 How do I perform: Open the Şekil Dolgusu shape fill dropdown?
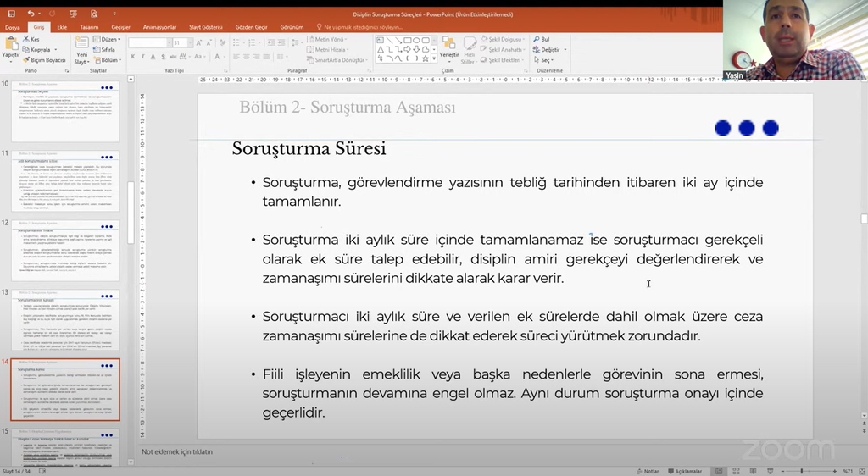(502, 39)
